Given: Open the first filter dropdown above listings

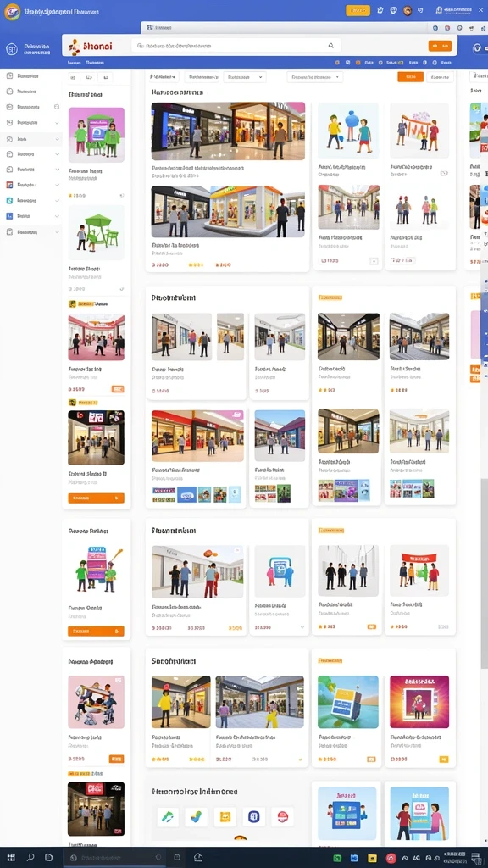Looking at the screenshot, I should 164,77.
